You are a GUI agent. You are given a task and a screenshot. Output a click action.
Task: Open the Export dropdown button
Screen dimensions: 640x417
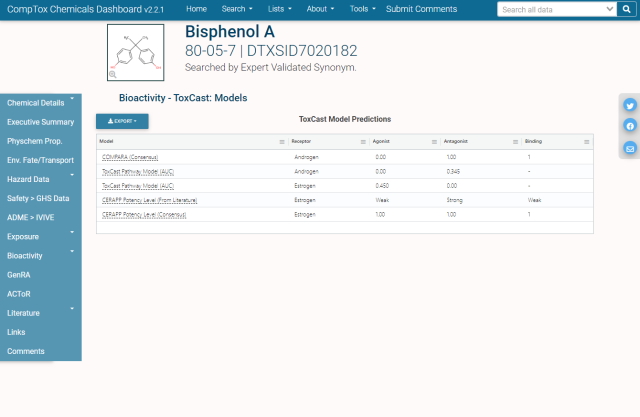[x=122, y=121]
